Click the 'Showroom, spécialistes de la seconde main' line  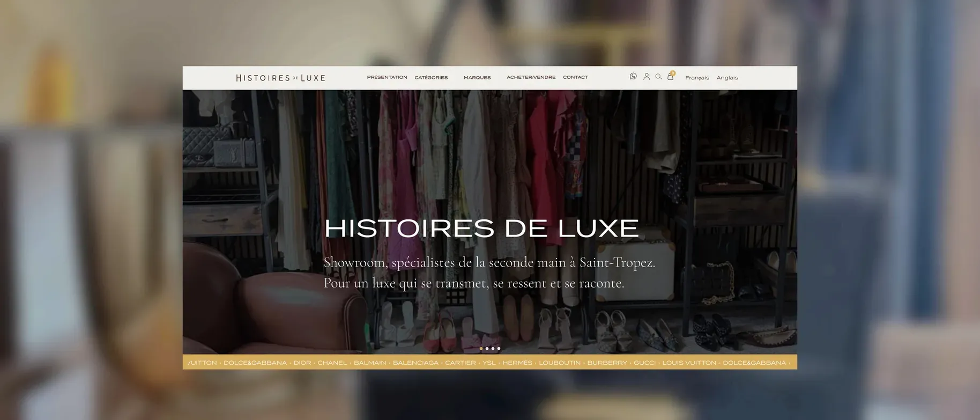(489, 262)
